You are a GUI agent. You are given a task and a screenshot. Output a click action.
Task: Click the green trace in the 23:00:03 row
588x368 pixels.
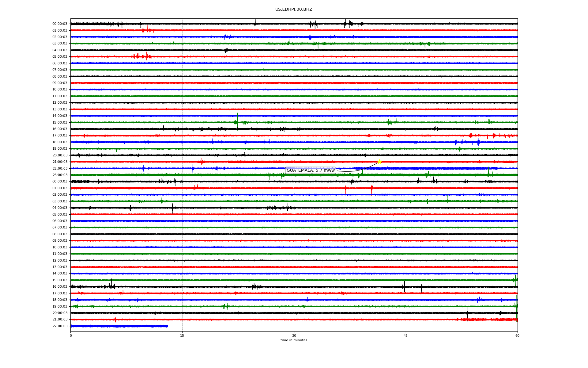coord(294,175)
